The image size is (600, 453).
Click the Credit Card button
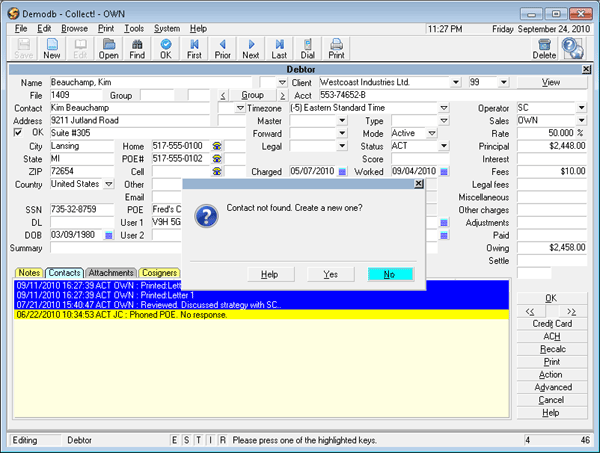point(551,323)
